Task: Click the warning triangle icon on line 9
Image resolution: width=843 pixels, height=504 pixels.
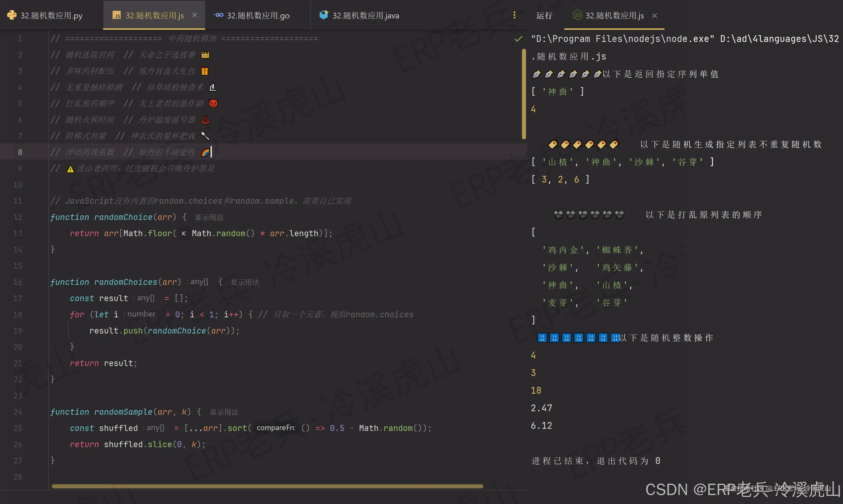Action: coord(70,169)
